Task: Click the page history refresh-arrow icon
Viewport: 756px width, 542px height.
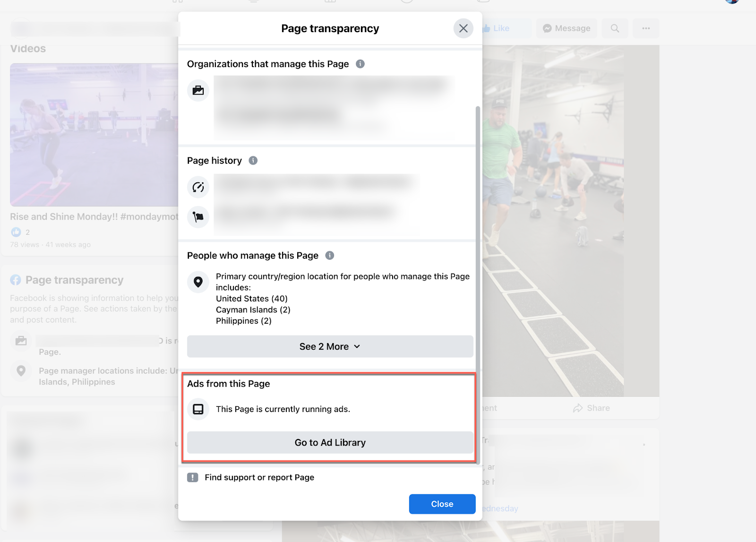Action: [x=198, y=187]
